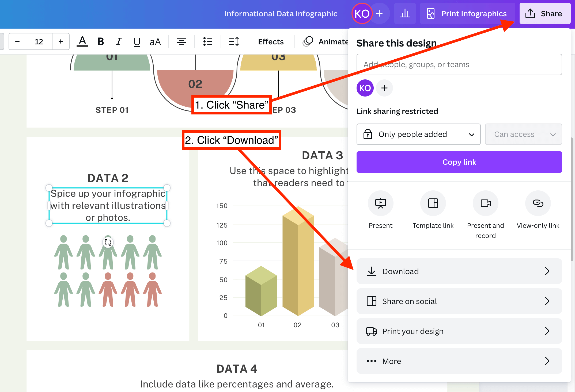575x392 pixels.
Task: Expand the Download option
Action: (x=459, y=271)
